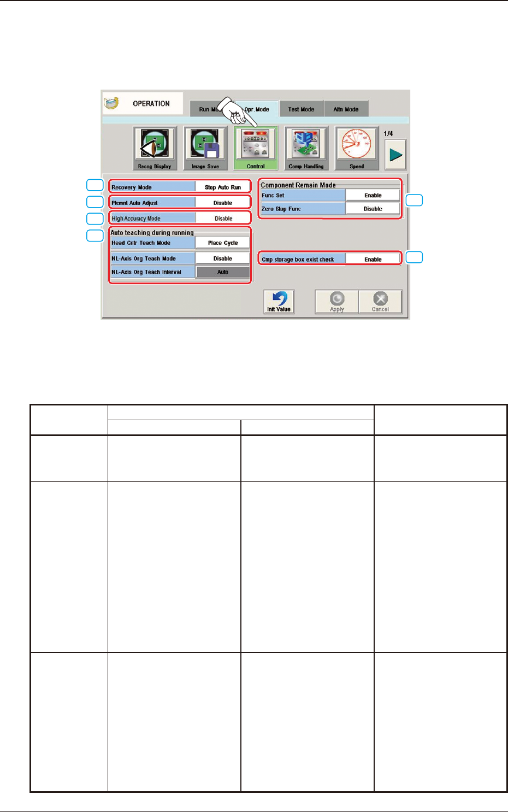Click the Init Value button
The height and width of the screenshot is (812, 508).
[279, 302]
